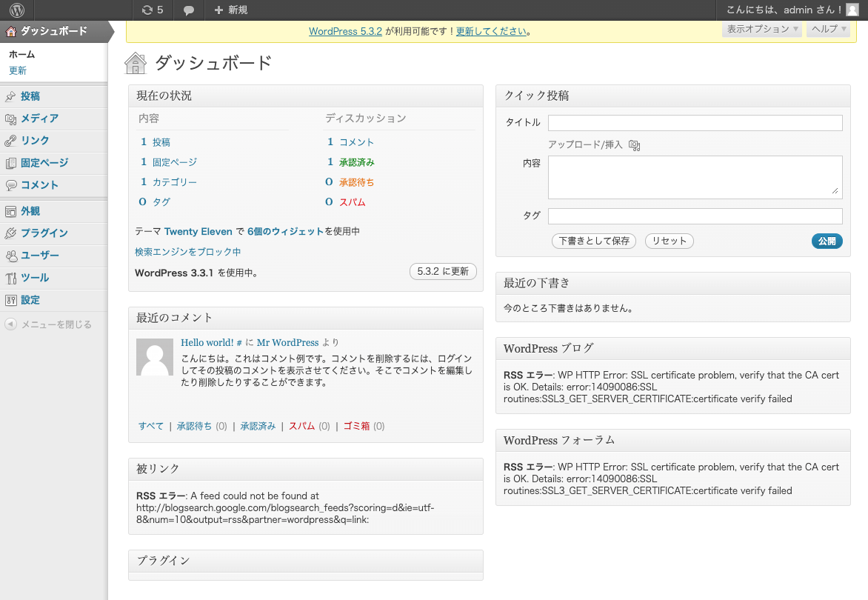Click the ユーザー people icon in sidebar
The width and height of the screenshot is (868, 600).
pos(10,256)
